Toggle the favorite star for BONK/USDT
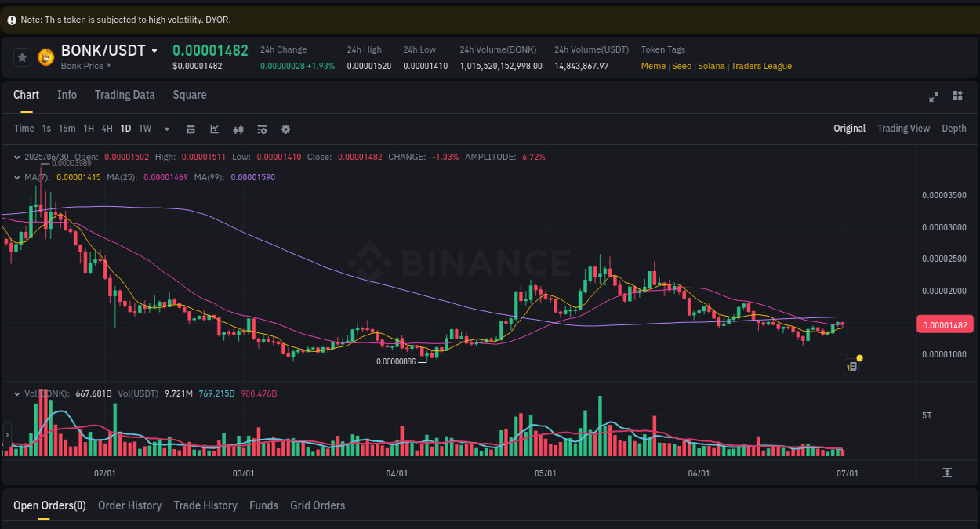 (22, 57)
